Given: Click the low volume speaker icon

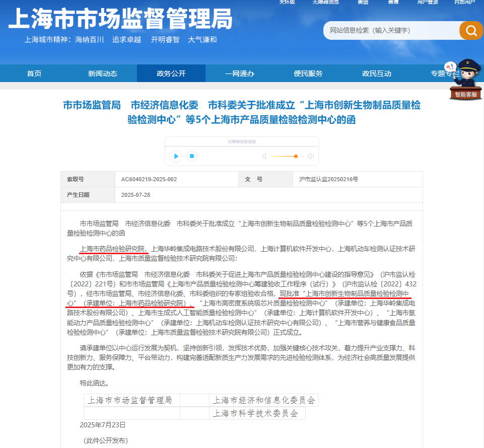Looking at the screenshot, I should click(264, 156).
